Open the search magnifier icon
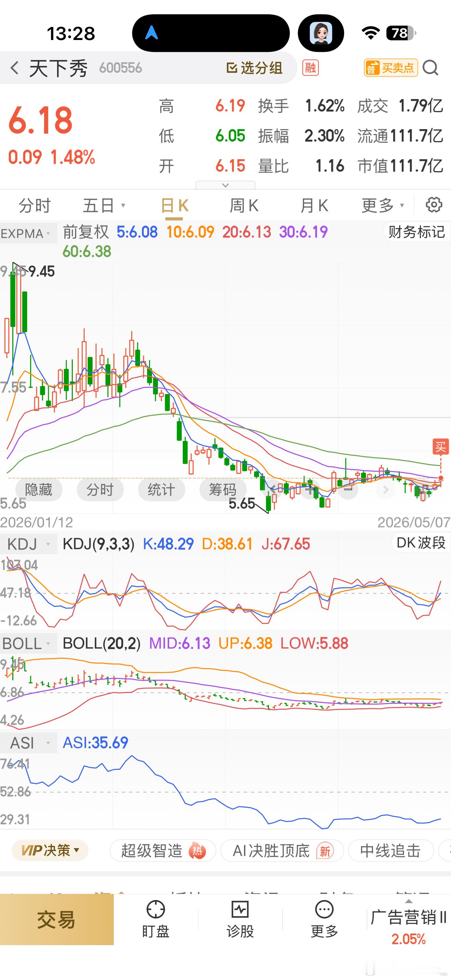This screenshot has width=451, height=980. pyautogui.click(x=430, y=68)
